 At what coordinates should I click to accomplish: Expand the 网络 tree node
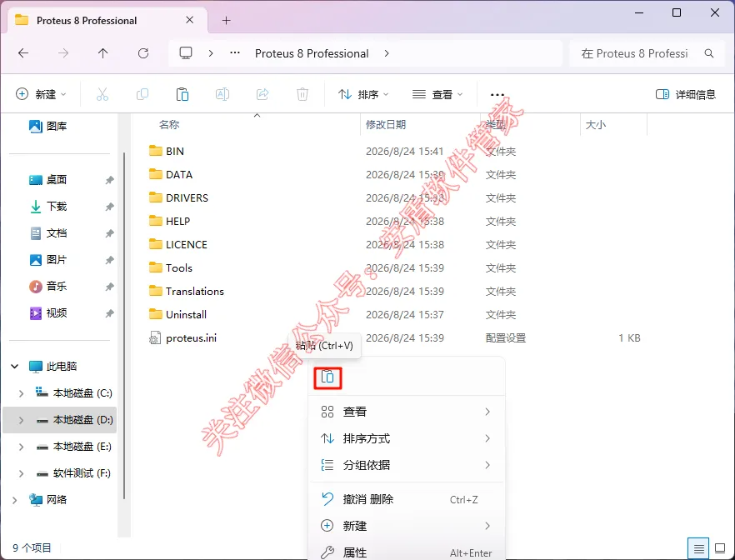point(14,501)
